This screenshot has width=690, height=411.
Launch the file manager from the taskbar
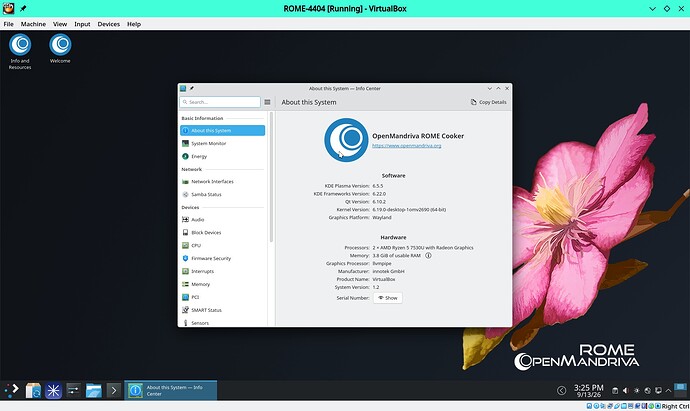pos(94,390)
